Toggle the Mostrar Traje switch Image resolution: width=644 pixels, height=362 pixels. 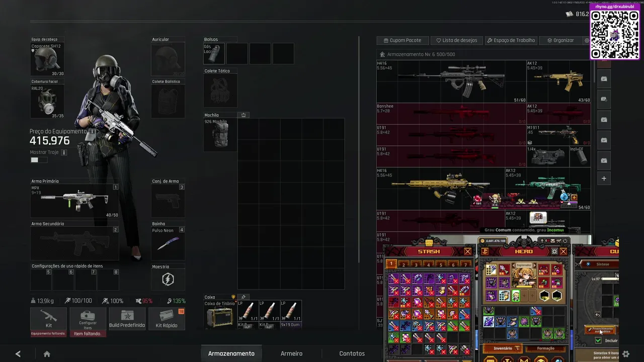point(39,160)
